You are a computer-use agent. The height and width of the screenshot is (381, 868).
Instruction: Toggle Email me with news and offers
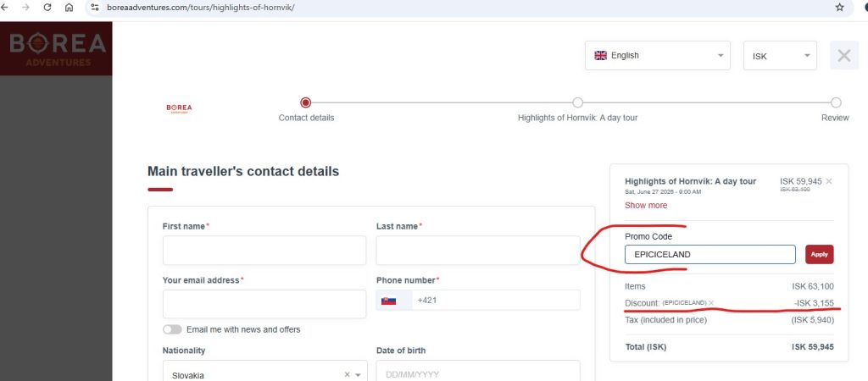pyautogui.click(x=172, y=329)
